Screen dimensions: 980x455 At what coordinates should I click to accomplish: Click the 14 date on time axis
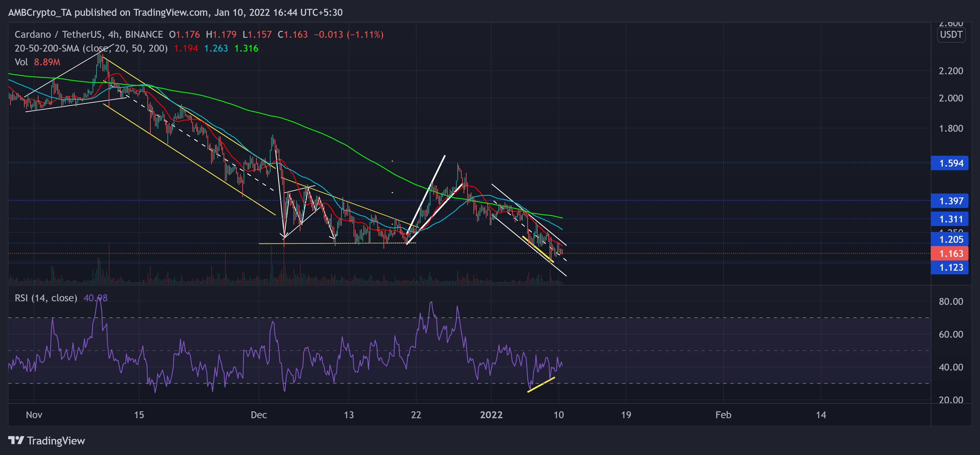coord(820,415)
